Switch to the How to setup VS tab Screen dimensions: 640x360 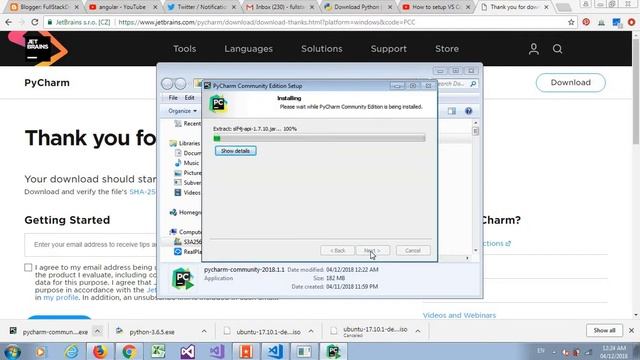click(x=436, y=7)
